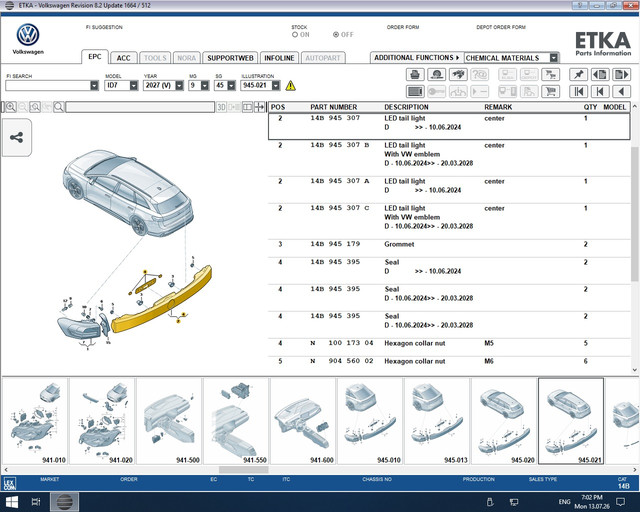Viewport: 640px width, 512px height.
Task: Open the SG 45 dropdown
Action: coord(231,85)
